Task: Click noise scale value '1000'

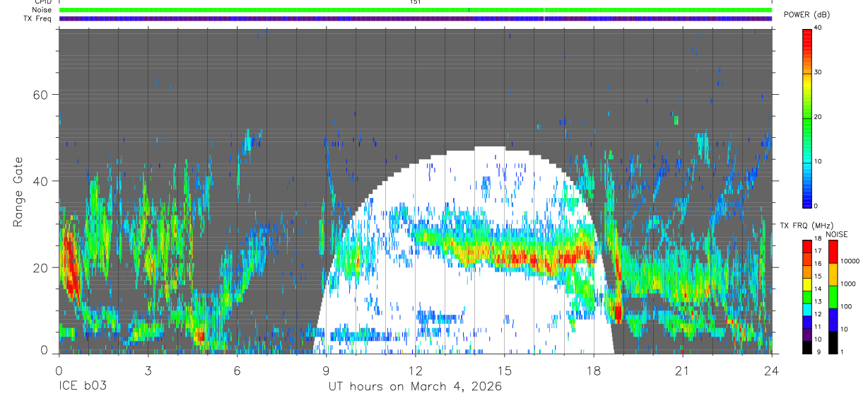Action: tap(849, 284)
